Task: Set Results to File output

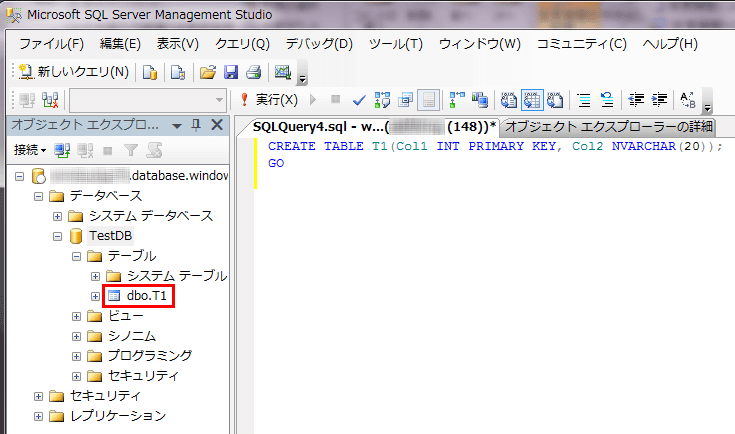Action: [x=555, y=100]
